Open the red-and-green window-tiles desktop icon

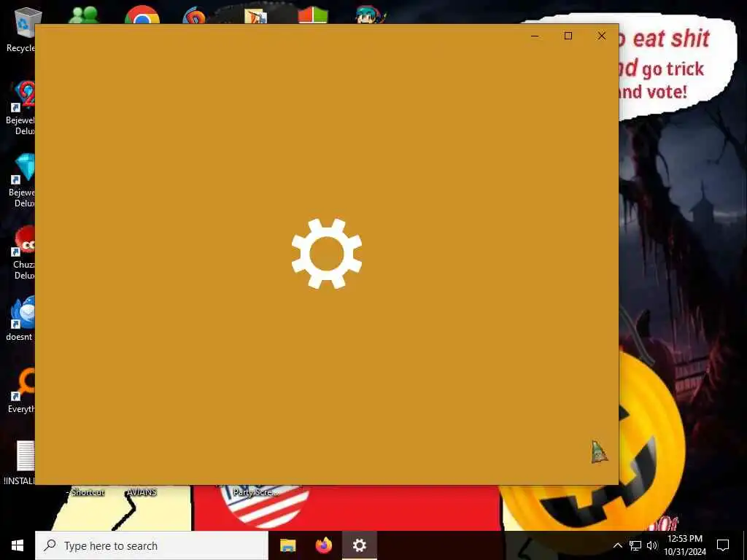312,16
